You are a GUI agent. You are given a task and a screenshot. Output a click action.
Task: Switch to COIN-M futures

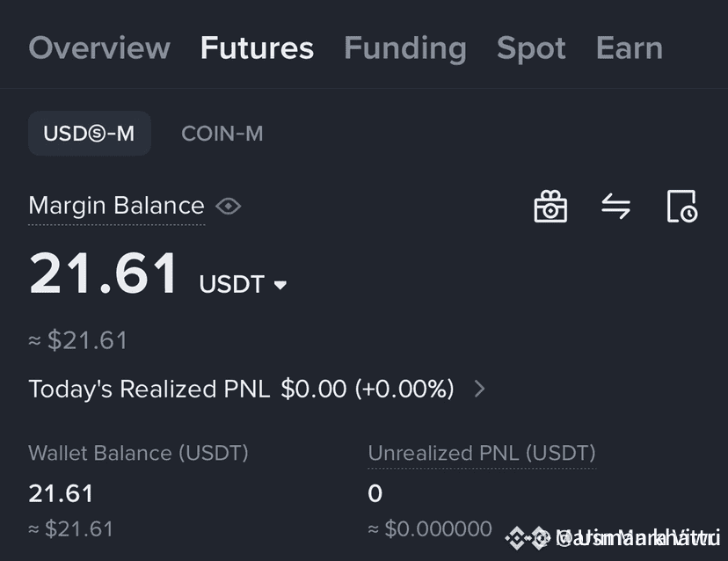[x=222, y=134]
